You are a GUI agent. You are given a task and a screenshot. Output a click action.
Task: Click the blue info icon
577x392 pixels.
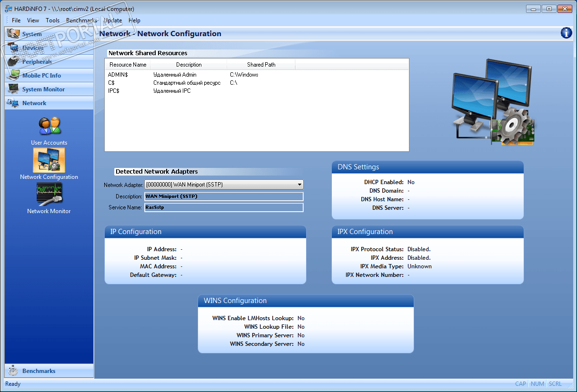point(566,33)
